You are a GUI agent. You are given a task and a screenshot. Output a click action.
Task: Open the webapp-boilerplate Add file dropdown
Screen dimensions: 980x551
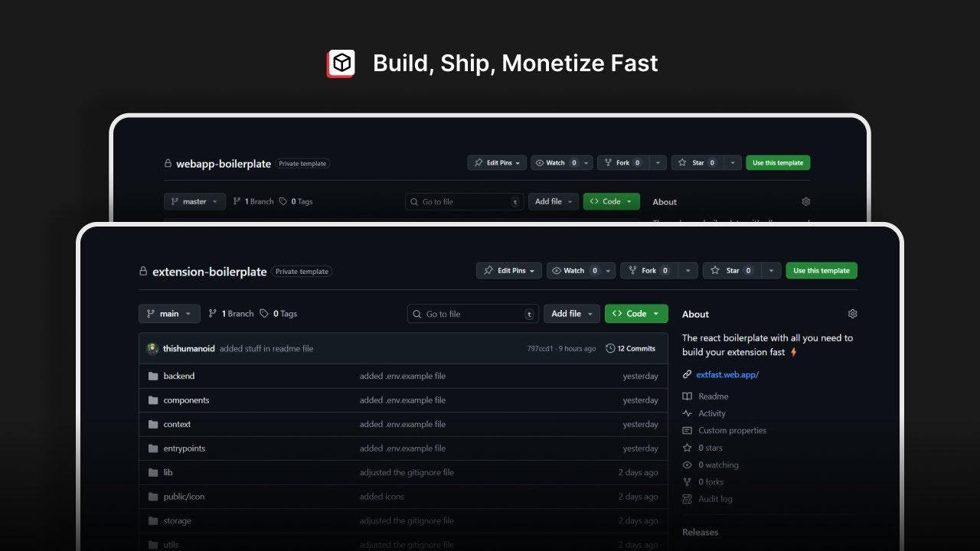[x=554, y=202]
